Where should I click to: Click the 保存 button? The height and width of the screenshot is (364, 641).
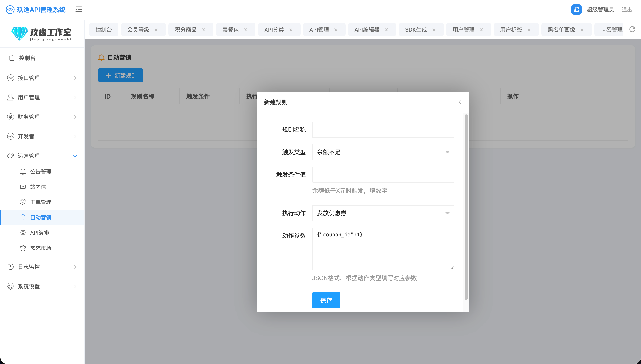click(x=326, y=300)
